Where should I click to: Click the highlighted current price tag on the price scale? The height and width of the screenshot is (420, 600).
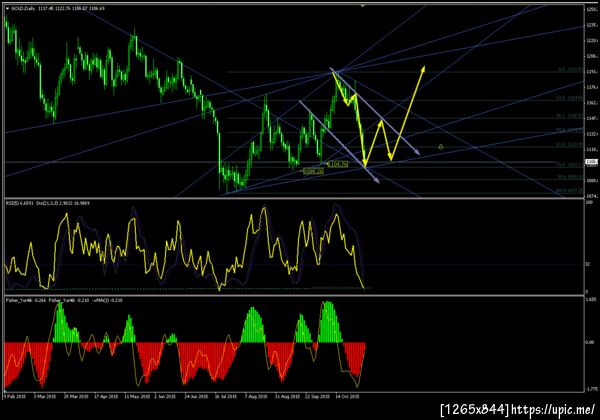(591, 162)
